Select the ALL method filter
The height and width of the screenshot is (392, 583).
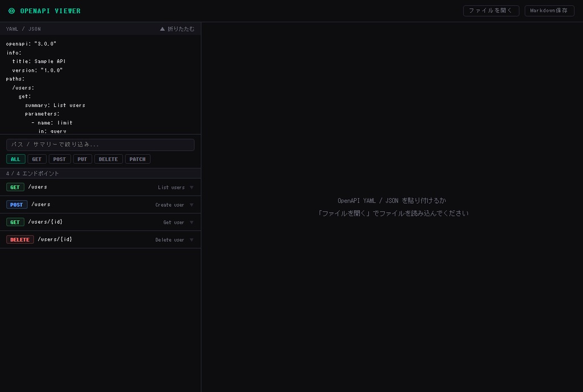(15, 159)
